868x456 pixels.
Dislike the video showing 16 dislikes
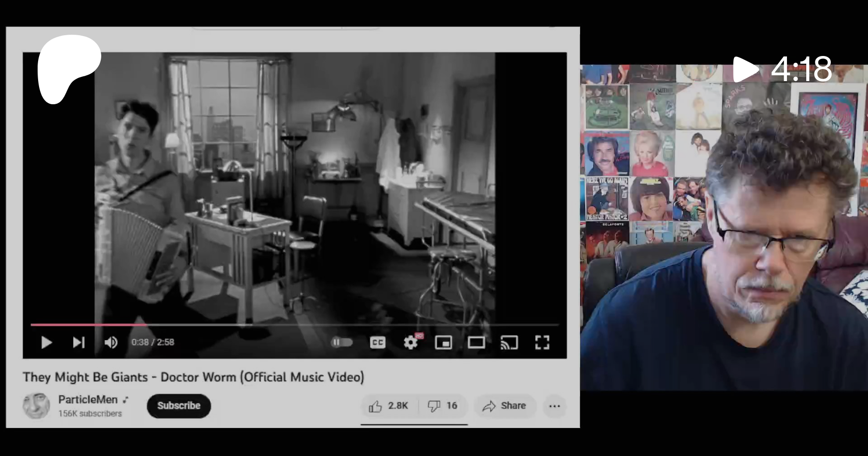pos(443,406)
